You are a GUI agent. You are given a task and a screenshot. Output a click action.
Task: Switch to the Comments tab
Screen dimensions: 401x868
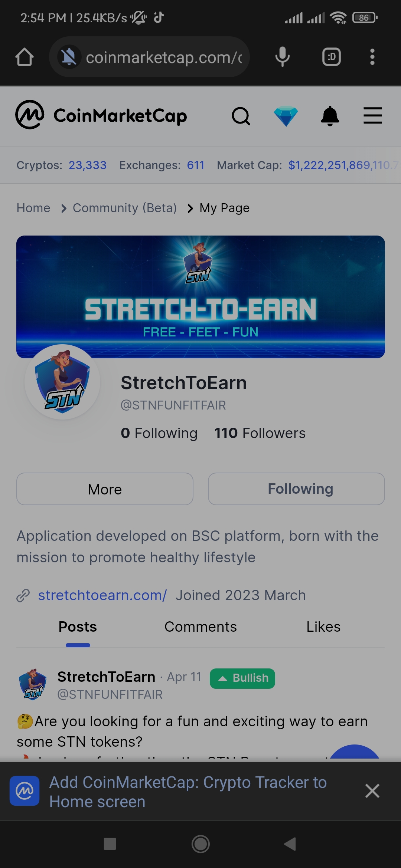(200, 627)
